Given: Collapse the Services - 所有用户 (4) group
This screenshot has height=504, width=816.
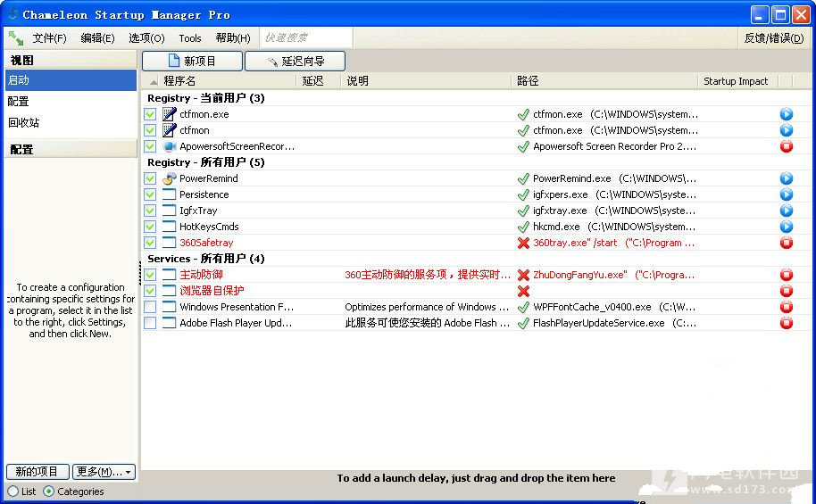Looking at the screenshot, I should coord(205,259).
